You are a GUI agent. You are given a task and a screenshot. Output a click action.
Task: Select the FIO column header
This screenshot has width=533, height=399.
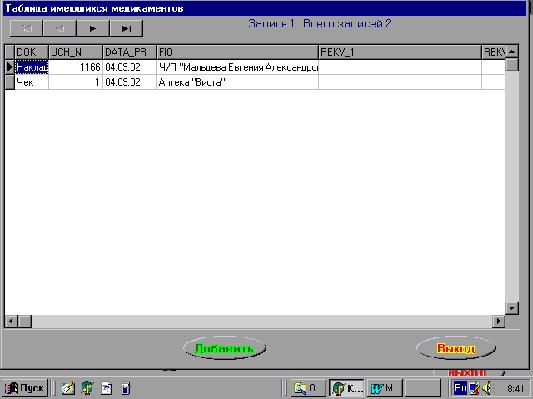click(x=237, y=52)
